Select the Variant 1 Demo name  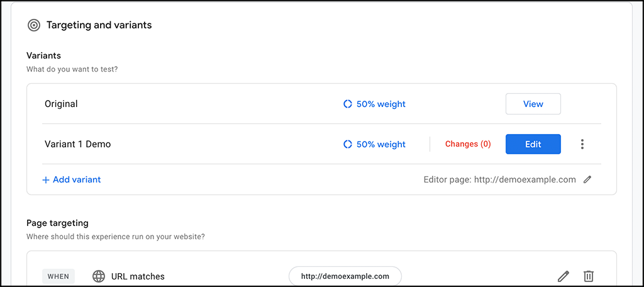(77, 144)
